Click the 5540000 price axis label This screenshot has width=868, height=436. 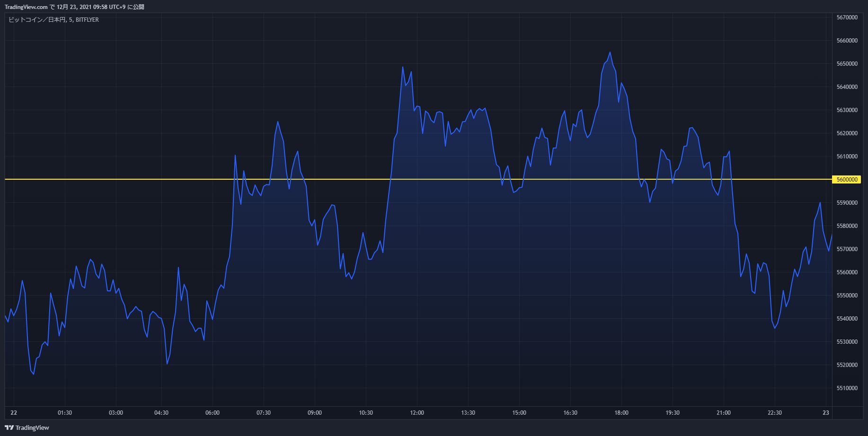coord(847,319)
